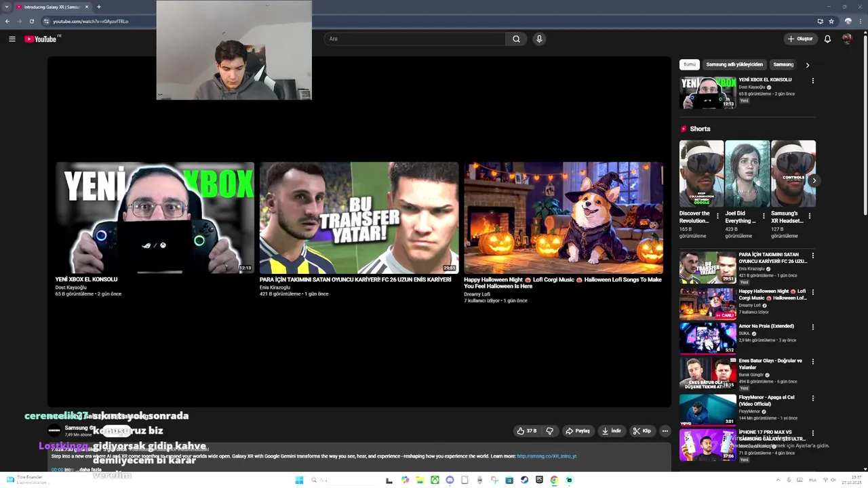The image size is (868, 488).
Task: Play Halloween Lofi Corgi end-screen video
Action: coord(564,218)
